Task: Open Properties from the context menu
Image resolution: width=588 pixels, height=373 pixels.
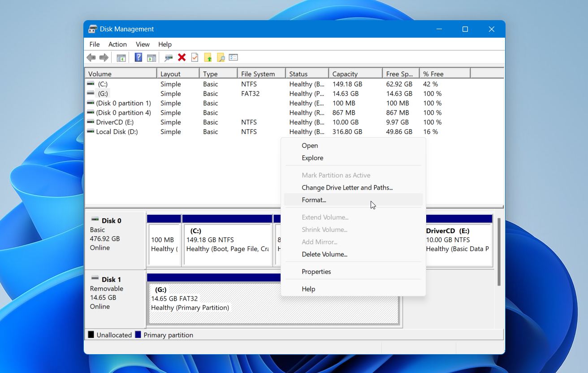Action: pyautogui.click(x=353, y=272)
